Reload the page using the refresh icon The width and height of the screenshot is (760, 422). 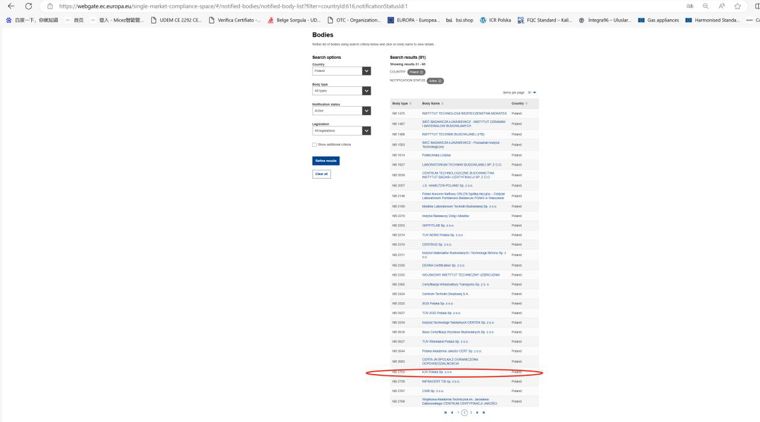[29, 6]
